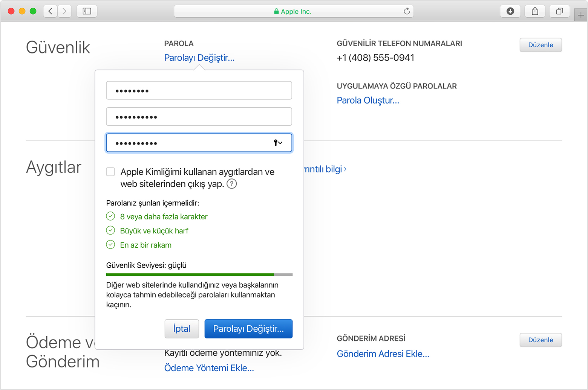Click Düzenle next to Gönderim Adresi
This screenshot has width=588, height=390.
(541, 340)
